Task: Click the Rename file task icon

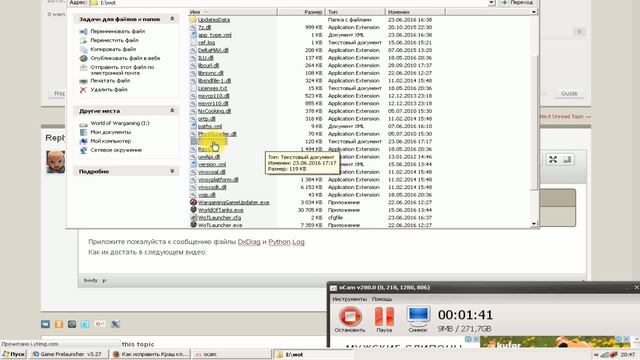Action: pyautogui.click(x=83, y=31)
